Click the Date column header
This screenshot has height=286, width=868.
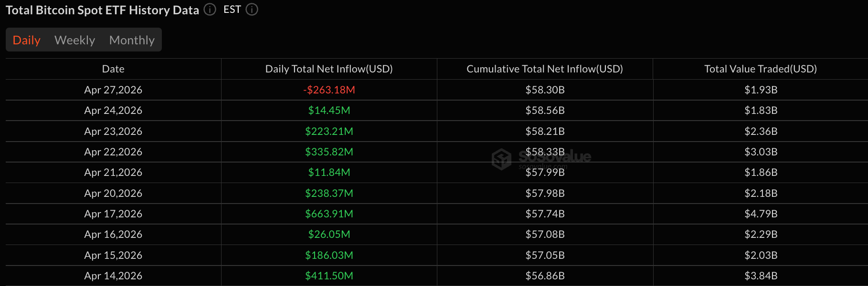(x=113, y=69)
